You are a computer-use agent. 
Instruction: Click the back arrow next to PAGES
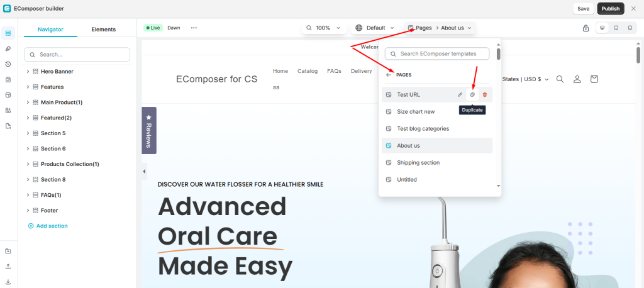[389, 75]
